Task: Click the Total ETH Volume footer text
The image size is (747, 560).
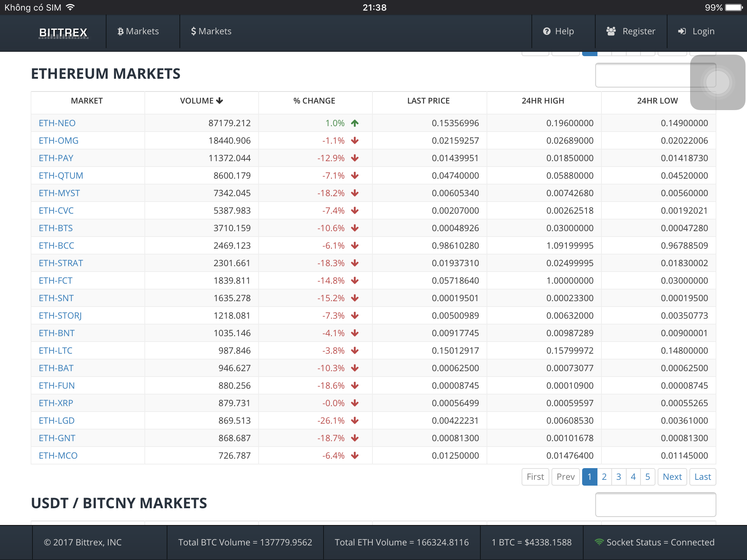Action: click(402, 542)
